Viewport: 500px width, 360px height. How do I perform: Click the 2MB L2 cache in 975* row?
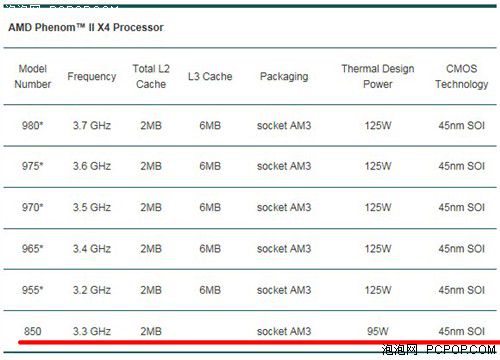tap(151, 166)
